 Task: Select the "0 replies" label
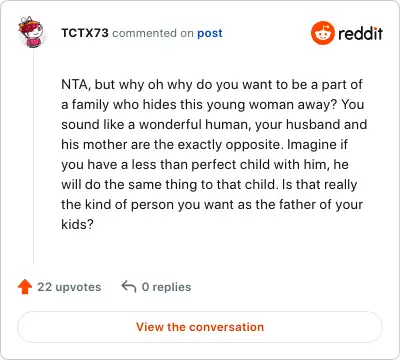(x=166, y=287)
